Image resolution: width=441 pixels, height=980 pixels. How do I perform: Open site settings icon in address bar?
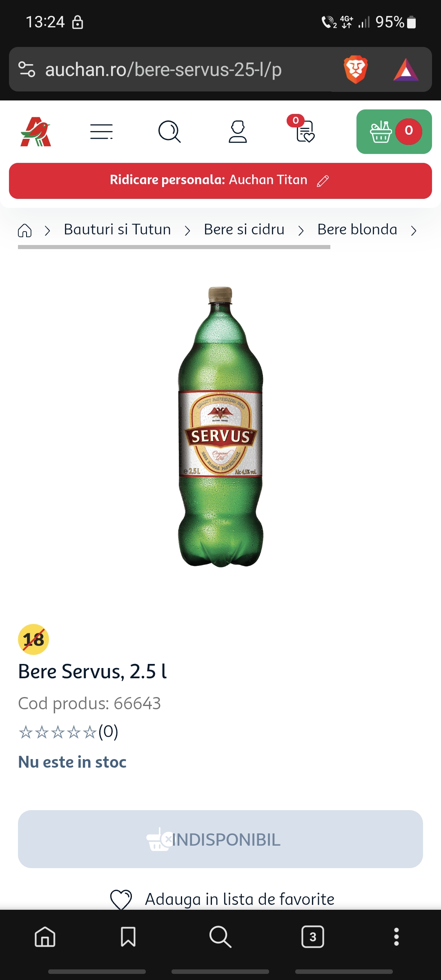(27, 69)
